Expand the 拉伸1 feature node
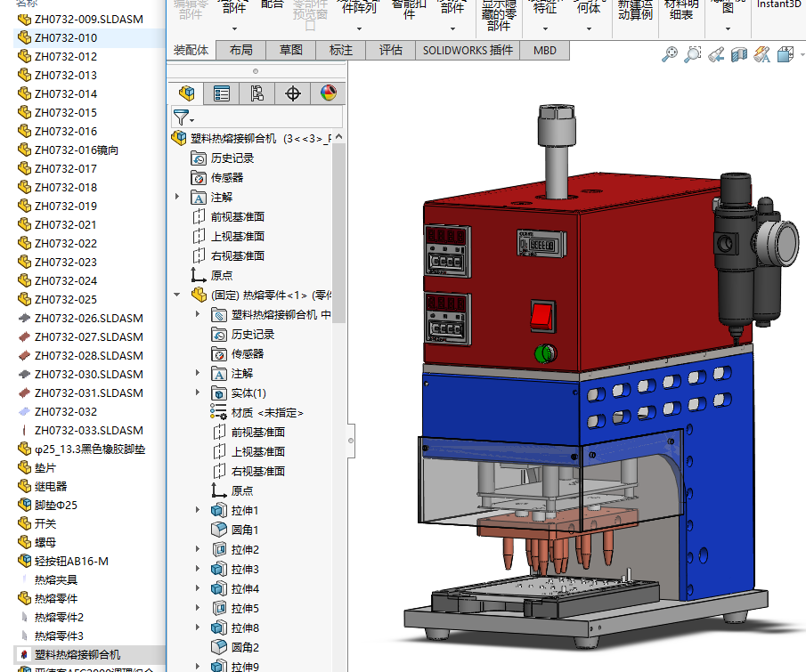 [198, 510]
